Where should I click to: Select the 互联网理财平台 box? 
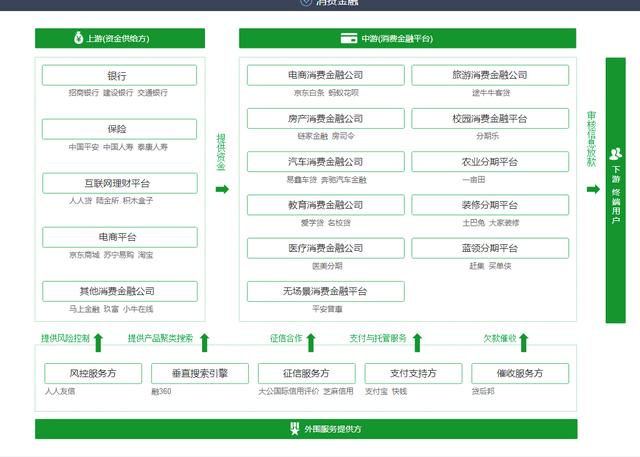pyautogui.click(x=120, y=183)
